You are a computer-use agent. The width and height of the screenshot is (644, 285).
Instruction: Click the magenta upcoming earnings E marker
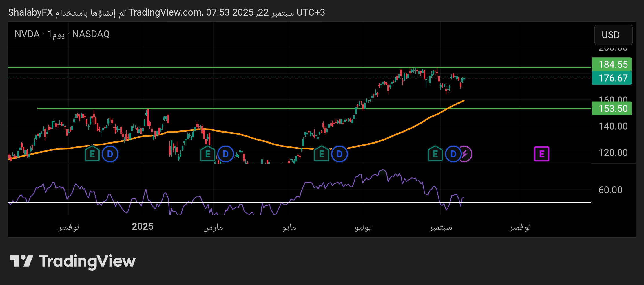pos(542,154)
